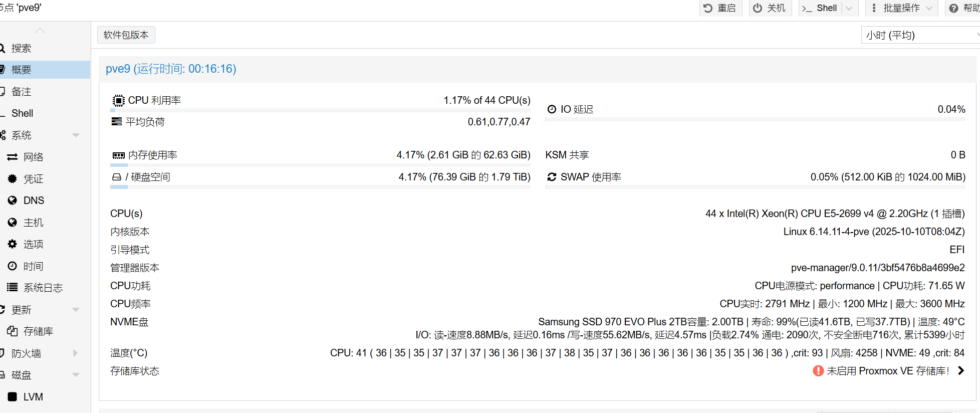Open the hour average (小时 平均) dropdown
Viewport: 980px width, 413px height.
919,35
